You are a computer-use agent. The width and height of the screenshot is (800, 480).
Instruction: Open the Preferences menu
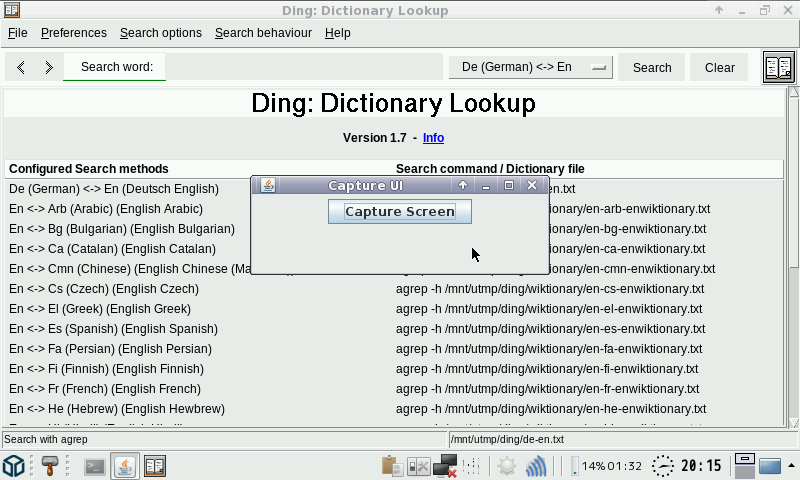73,33
